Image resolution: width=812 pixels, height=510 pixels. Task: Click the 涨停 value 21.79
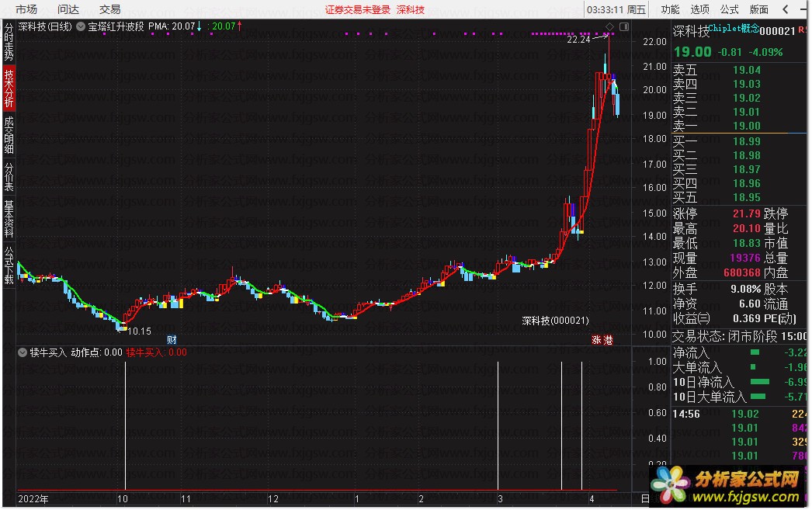[x=746, y=213]
